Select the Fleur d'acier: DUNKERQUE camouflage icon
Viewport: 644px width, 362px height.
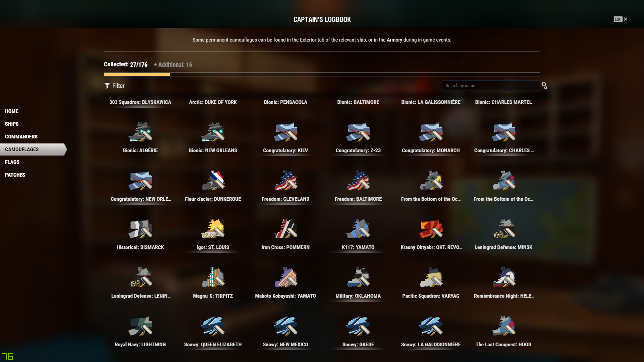213,180
